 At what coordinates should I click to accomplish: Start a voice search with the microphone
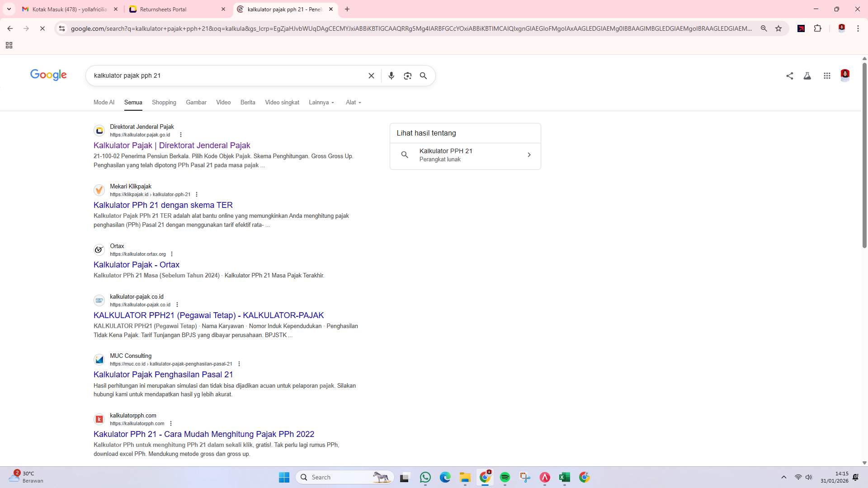coord(392,75)
